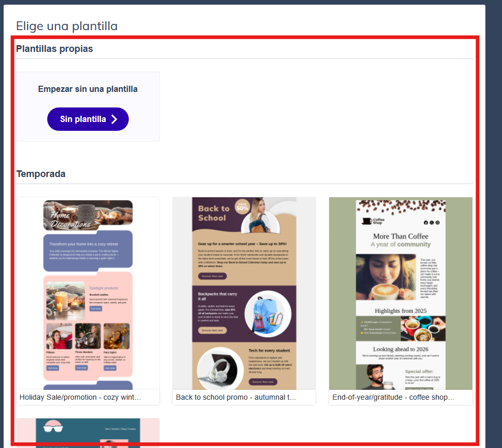This screenshot has width=502, height=448.
Task: Click the chevron arrow in Sin plantilla button
Action: (114, 119)
